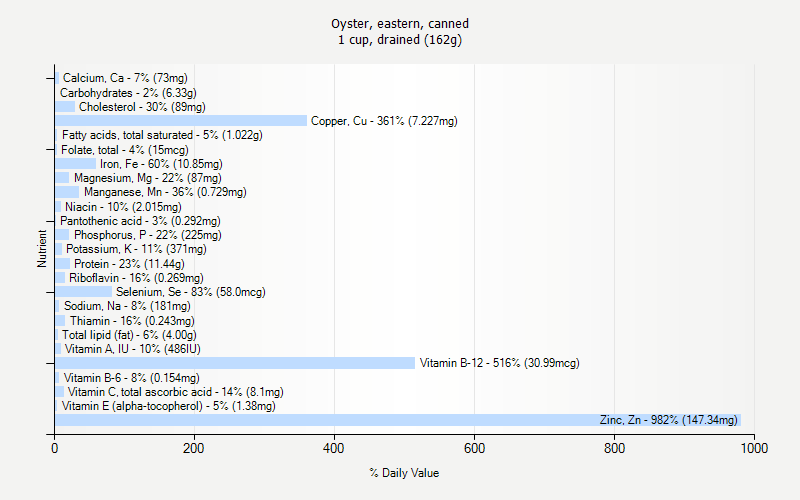Click the 'Manganese, Mn - 36% (0.729mg)' label

(165, 192)
